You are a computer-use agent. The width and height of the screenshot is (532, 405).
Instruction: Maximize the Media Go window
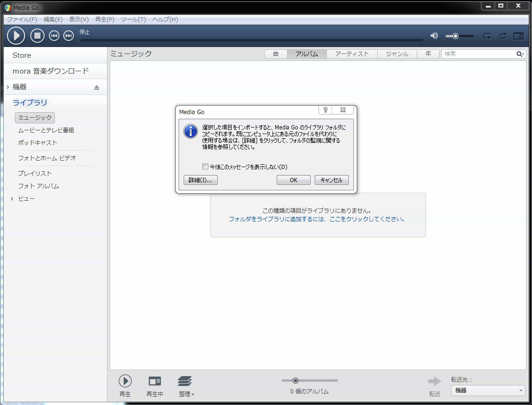[501, 6]
